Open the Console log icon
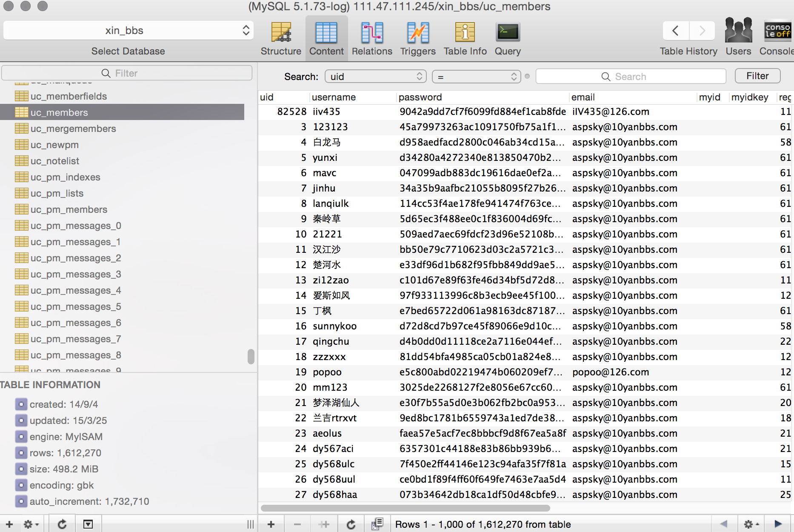 [x=777, y=37]
